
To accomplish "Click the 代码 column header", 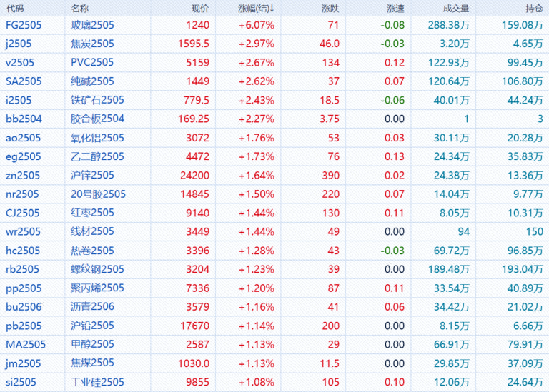I will (14, 9).
